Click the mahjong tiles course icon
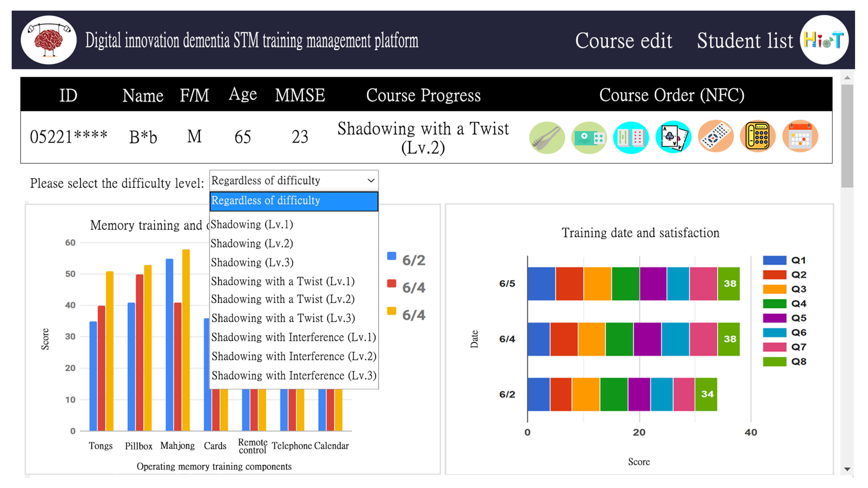This screenshot has height=488, width=868. [631, 137]
